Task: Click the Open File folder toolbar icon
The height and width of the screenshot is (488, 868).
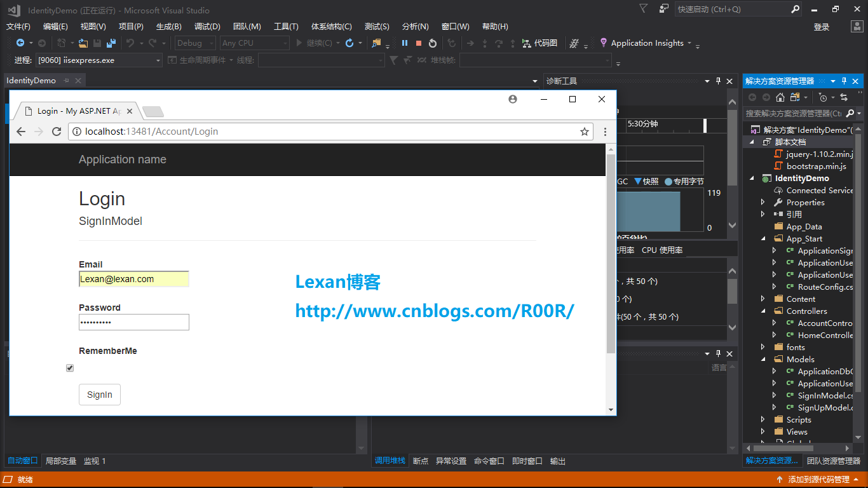Action: [x=83, y=43]
